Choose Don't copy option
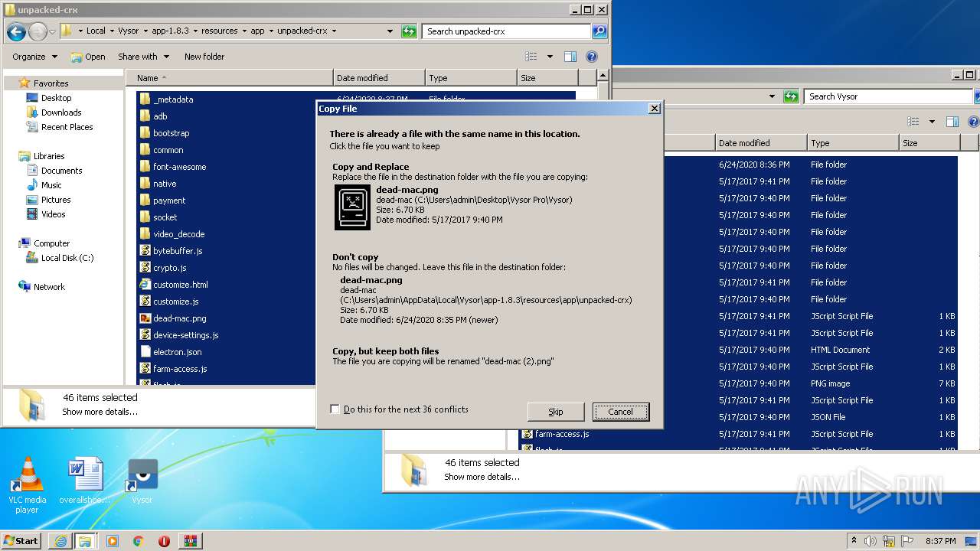This screenshot has height=551, width=980. tap(488, 289)
